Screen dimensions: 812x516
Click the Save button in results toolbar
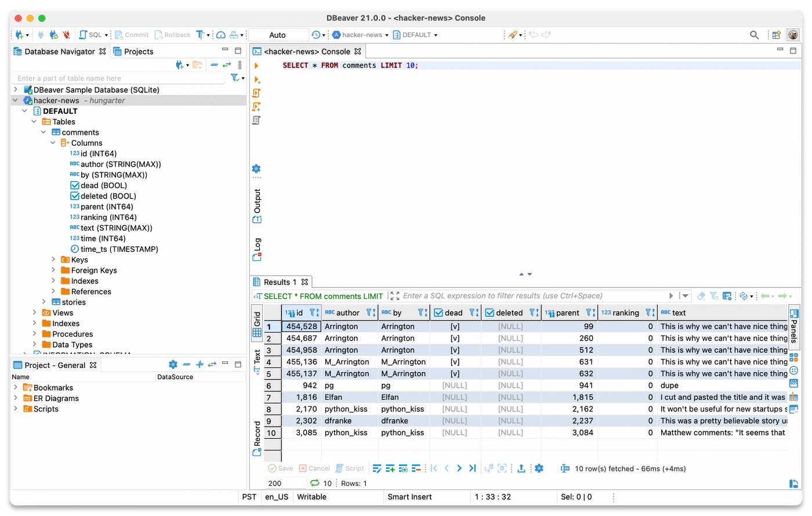tap(280, 468)
